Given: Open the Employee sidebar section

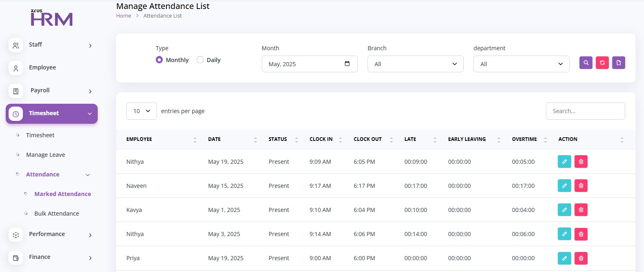Looking at the screenshot, I should coord(43,67).
